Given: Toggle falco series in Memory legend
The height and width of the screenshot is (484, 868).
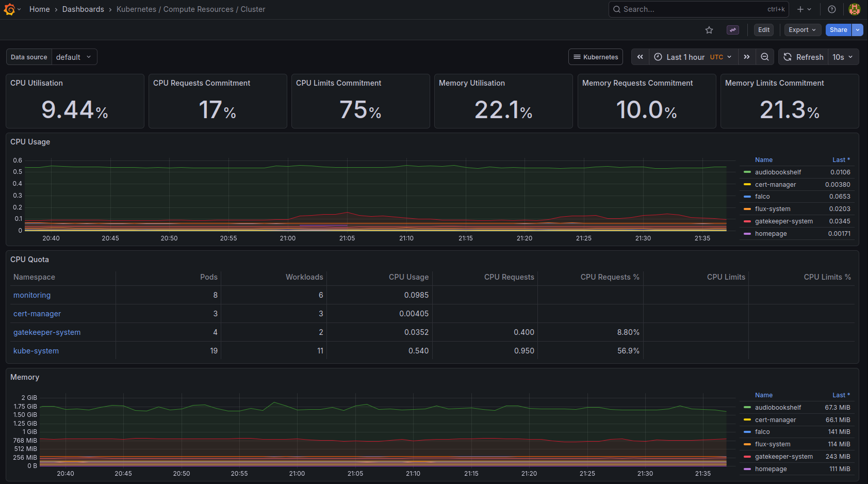Looking at the screenshot, I should tap(762, 432).
